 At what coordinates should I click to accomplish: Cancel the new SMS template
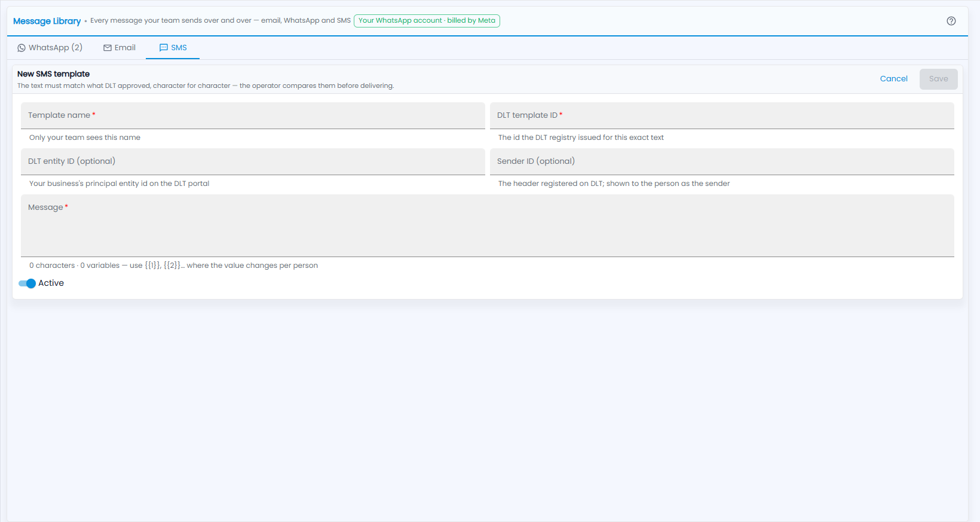pyautogui.click(x=893, y=79)
